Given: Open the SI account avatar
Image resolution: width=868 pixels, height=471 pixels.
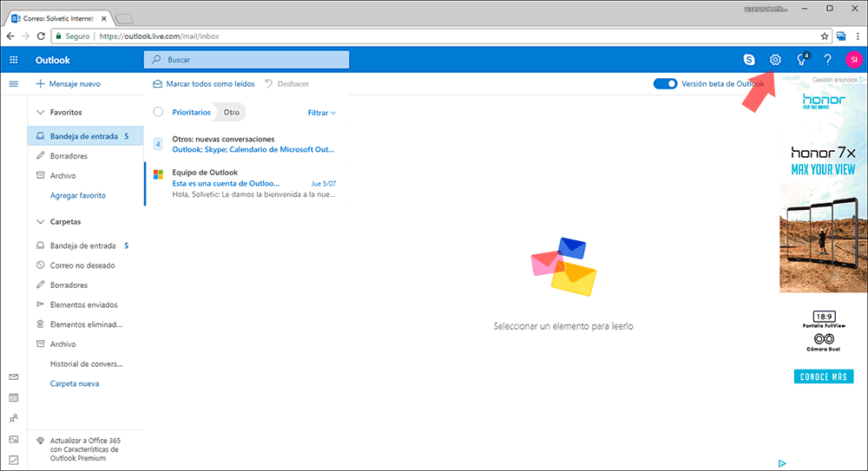Looking at the screenshot, I should pos(853,60).
